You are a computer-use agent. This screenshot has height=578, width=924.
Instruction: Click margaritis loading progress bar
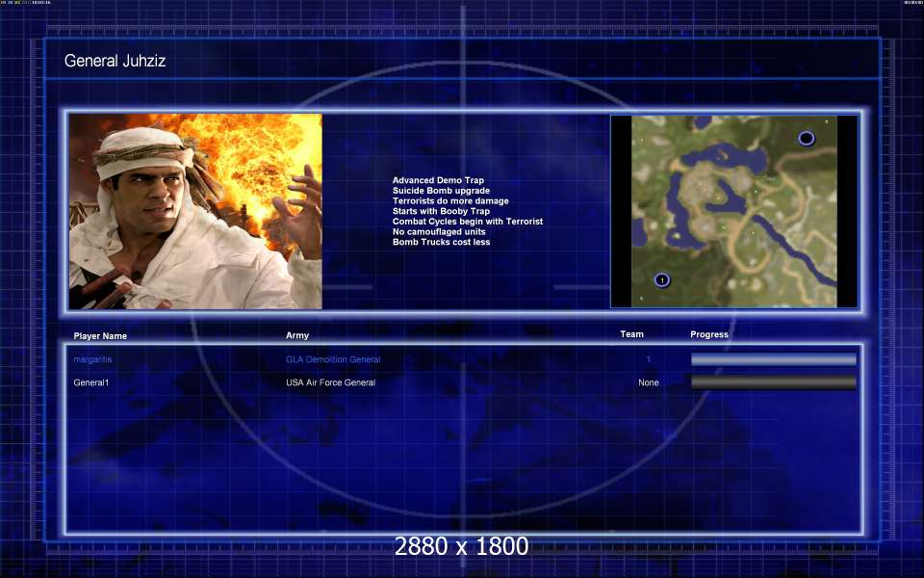click(774, 359)
